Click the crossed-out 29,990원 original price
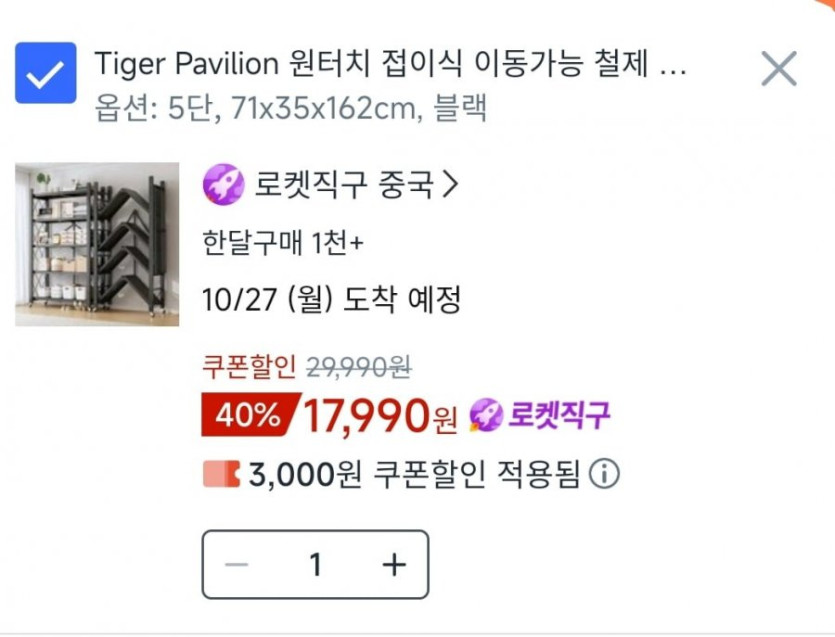 358,366
